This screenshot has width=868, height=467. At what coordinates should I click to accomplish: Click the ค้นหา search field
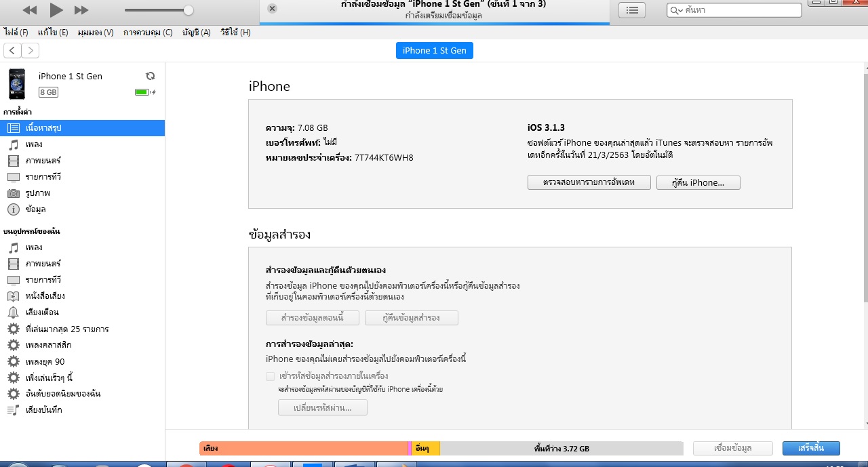[734, 10]
